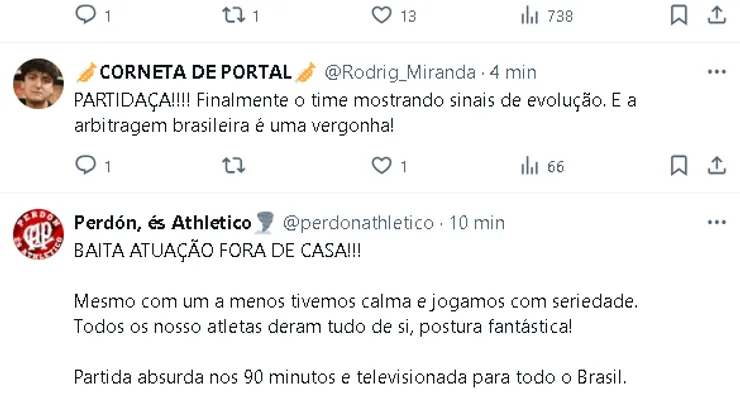Repost the top post with 1 repost
The width and height of the screenshot is (740, 416).
coord(233,15)
